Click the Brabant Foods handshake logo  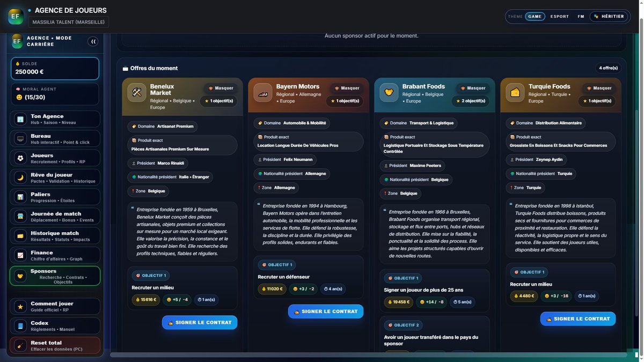(x=389, y=92)
